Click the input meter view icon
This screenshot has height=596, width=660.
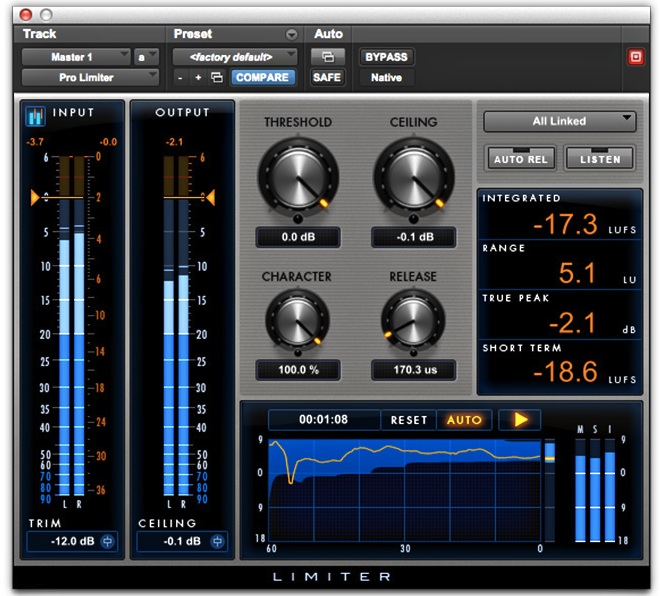coord(36,114)
